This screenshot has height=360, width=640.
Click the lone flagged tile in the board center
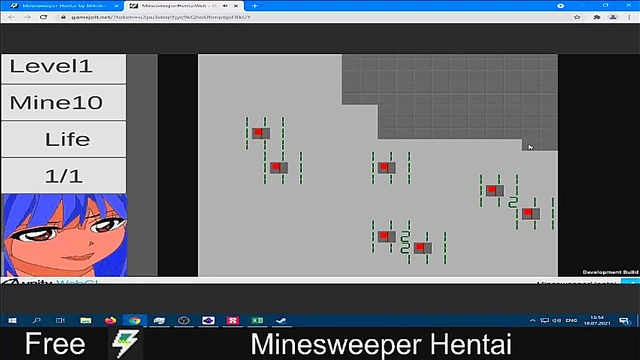387,167
